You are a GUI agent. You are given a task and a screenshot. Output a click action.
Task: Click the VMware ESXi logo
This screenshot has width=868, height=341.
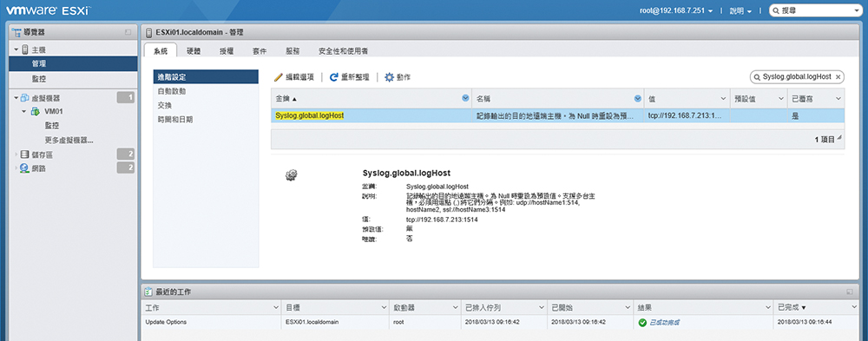[x=48, y=10]
